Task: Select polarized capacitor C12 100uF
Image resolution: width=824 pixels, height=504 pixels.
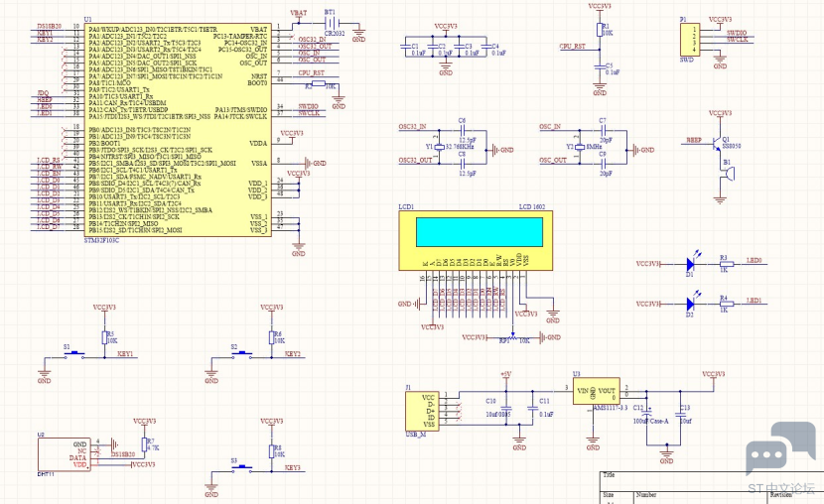Action: (647, 413)
